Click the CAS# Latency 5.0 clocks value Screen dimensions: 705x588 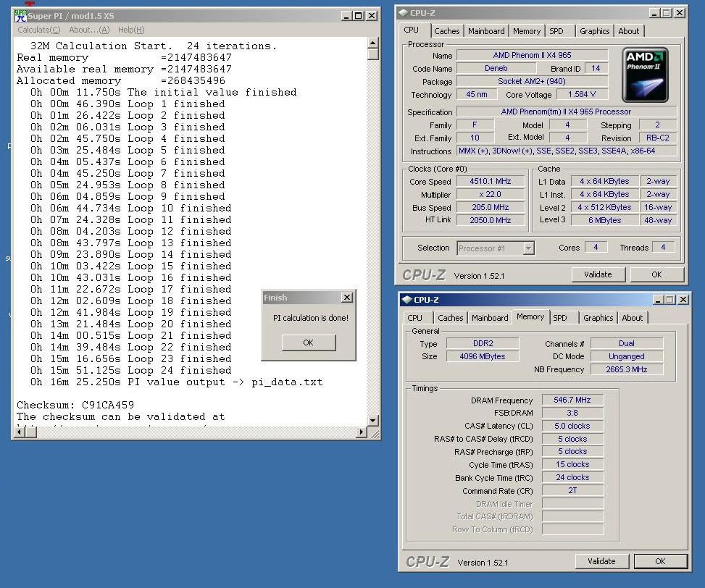[x=572, y=426]
